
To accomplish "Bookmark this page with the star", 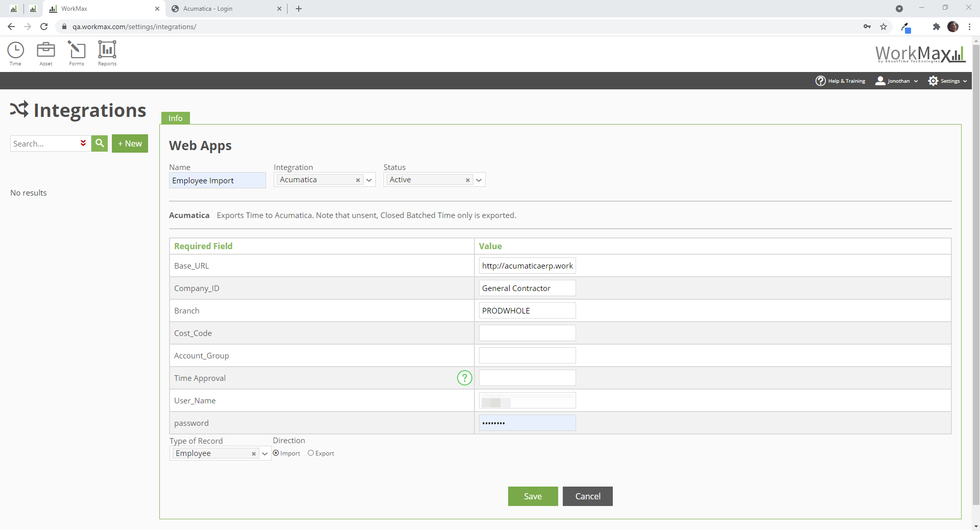I will pyautogui.click(x=883, y=27).
